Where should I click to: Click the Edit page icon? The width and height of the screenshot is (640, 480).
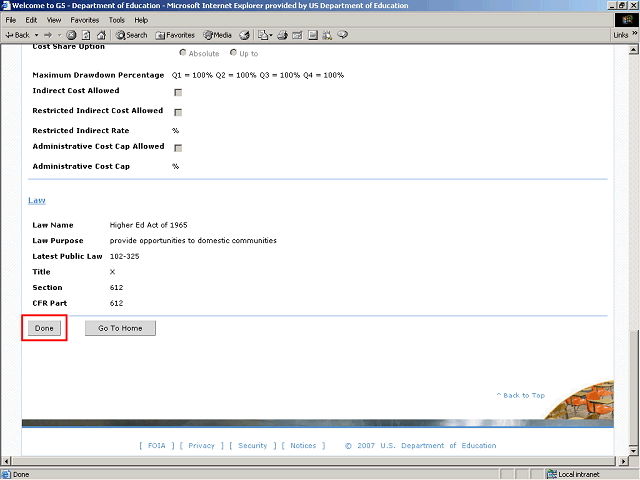[x=297, y=35]
